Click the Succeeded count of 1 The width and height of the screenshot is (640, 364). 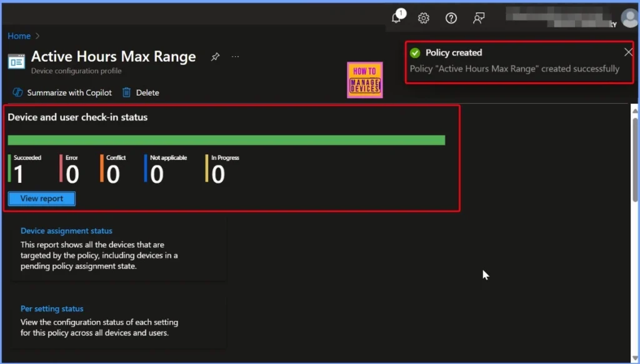tap(18, 174)
